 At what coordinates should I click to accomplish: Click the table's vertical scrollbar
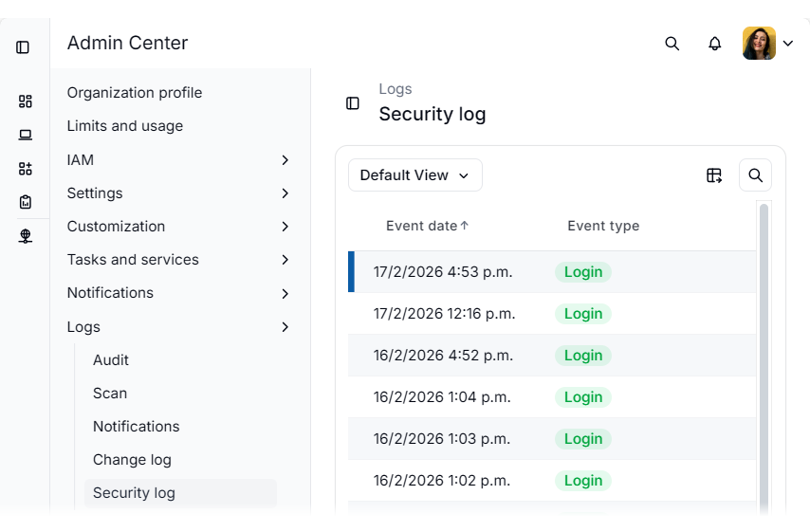[x=764, y=360]
